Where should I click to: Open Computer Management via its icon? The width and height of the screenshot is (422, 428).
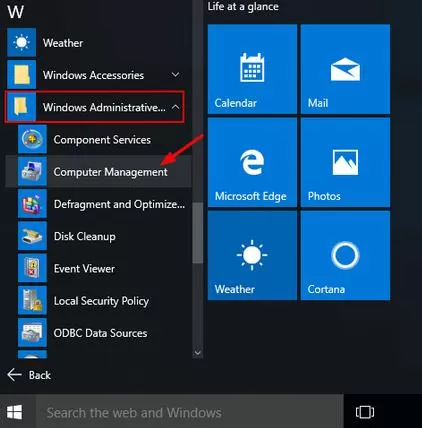tap(32, 171)
